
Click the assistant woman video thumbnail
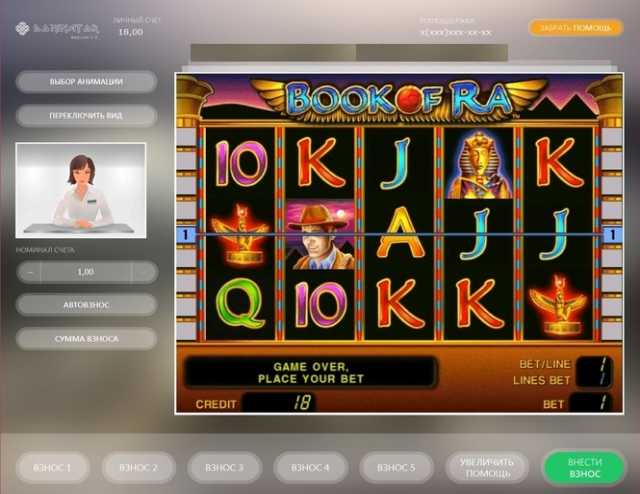point(81,190)
